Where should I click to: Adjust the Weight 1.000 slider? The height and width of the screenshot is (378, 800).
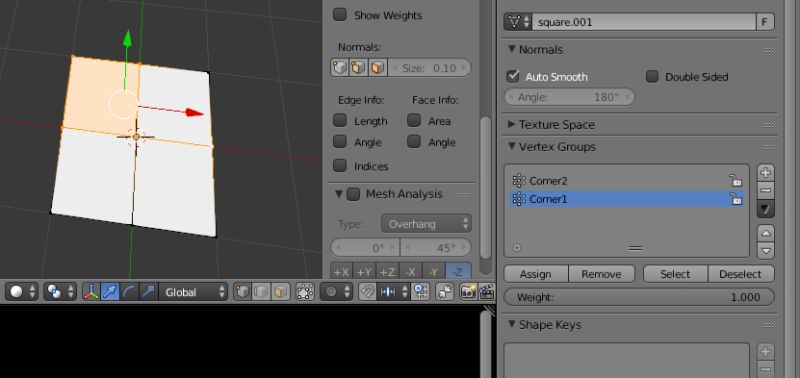point(639,297)
